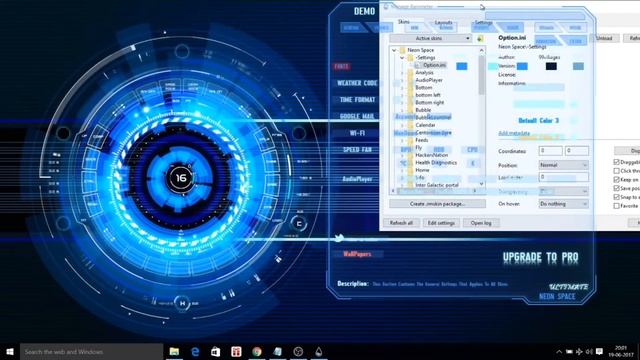640x360 pixels.
Task: Select the Option.ini file icon in the tree
Action: click(418, 65)
